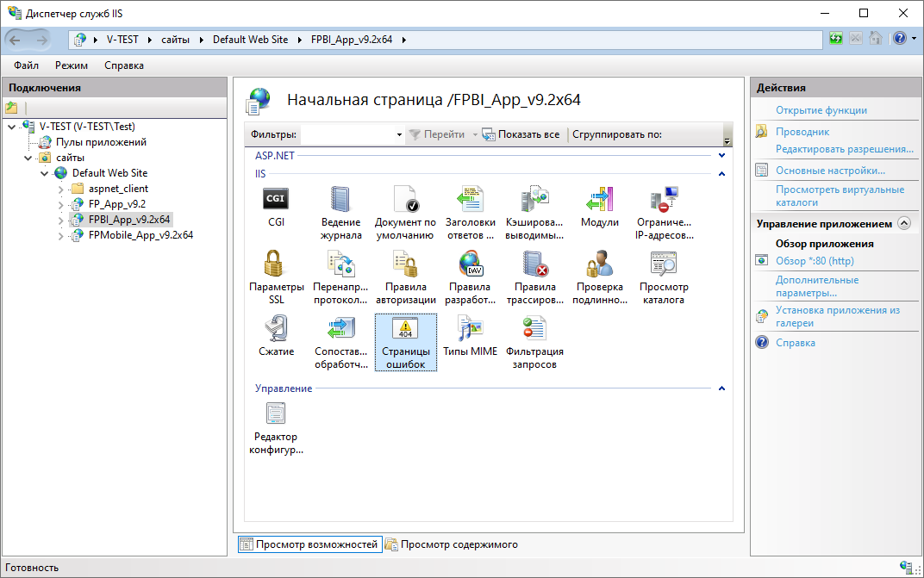Image resolution: width=924 pixels, height=578 pixels.
Task: Click Default Web Site in address breadcrumb
Action: [x=251, y=40]
